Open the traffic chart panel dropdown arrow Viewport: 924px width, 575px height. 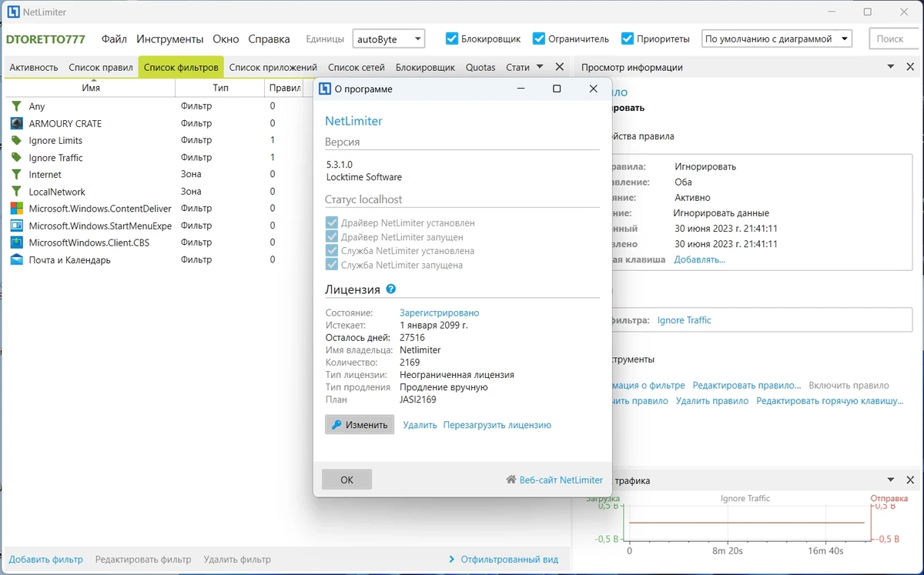pyautogui.click(x=891, y=480)
